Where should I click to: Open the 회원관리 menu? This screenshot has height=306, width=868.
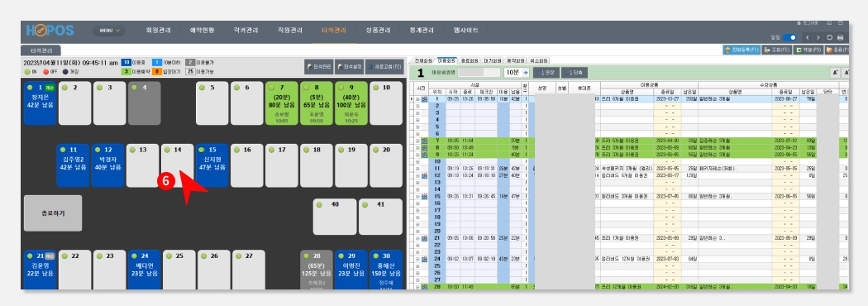159,31
